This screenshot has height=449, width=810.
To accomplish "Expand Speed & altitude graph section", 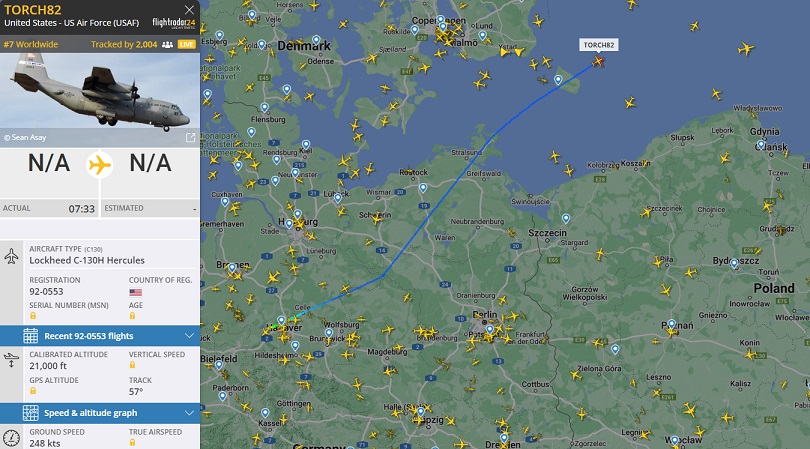I will click(x=100, y=413).
